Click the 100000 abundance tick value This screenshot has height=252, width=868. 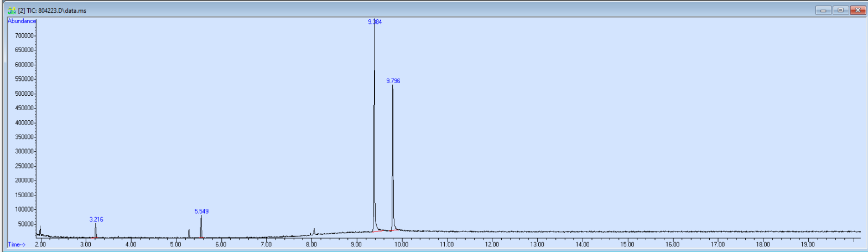point(24,209)
